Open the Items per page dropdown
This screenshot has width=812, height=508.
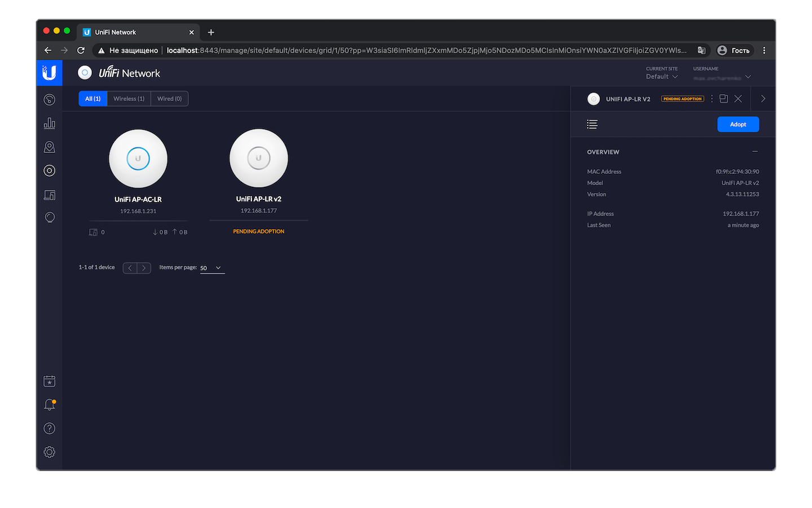point(212,268)
